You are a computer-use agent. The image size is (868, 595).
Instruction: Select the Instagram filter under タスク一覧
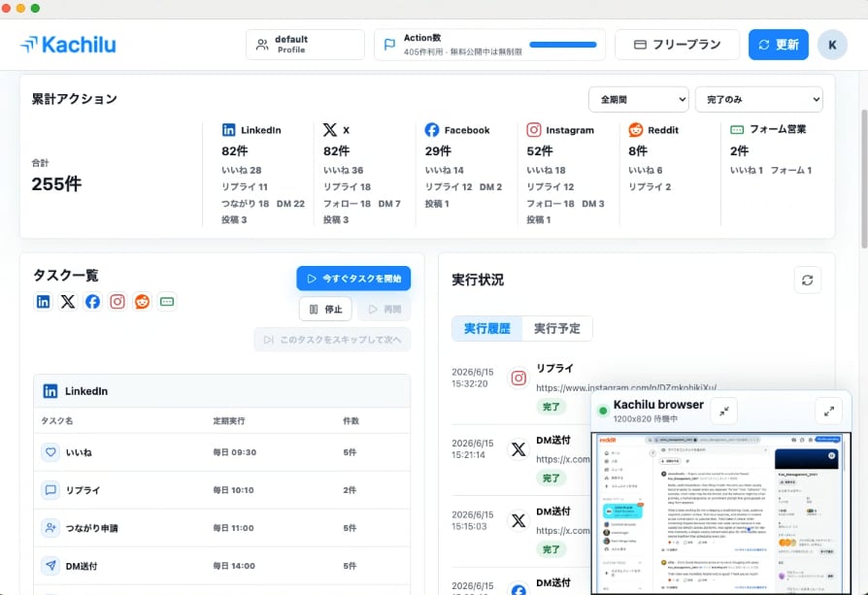click(x=117, y=302)
